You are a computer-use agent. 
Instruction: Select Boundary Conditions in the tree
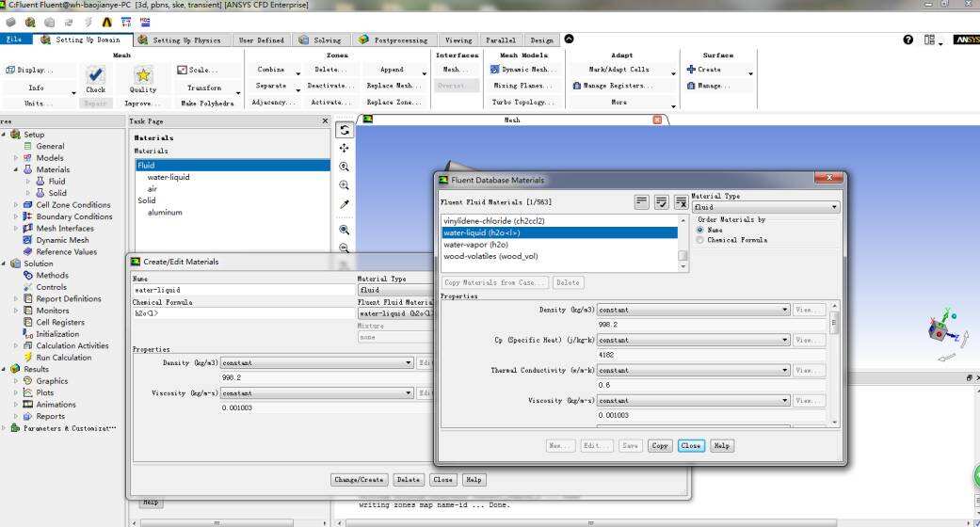[x=73, y=216]
